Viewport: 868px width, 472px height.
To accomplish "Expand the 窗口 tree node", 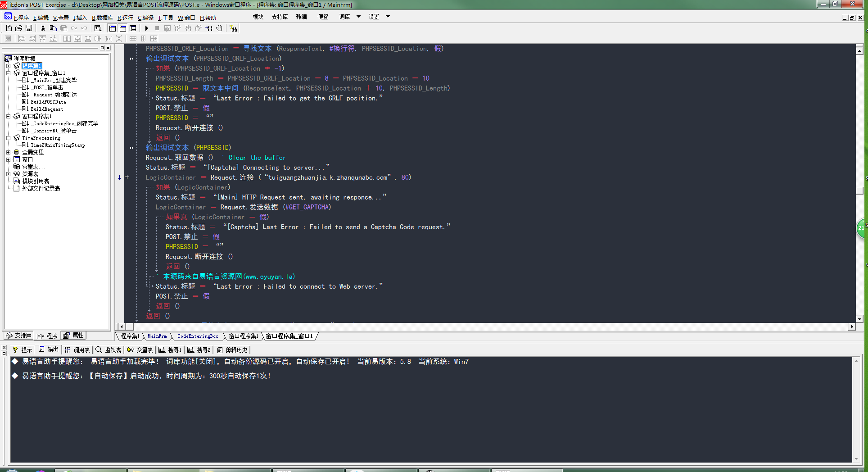I will 8,159.
